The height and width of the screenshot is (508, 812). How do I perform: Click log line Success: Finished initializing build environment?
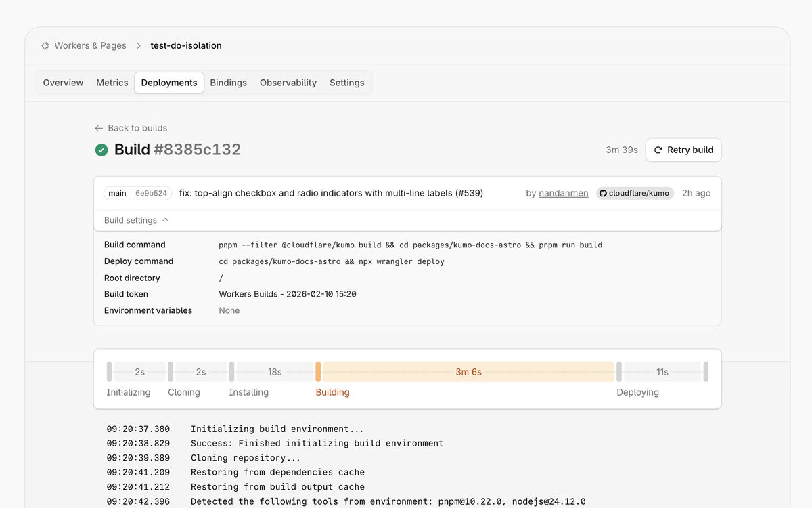317,443
